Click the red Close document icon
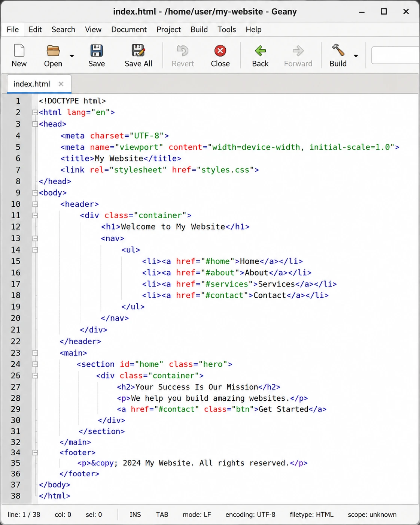This screenshot has width=420, height=525. [x=220, y=51]
